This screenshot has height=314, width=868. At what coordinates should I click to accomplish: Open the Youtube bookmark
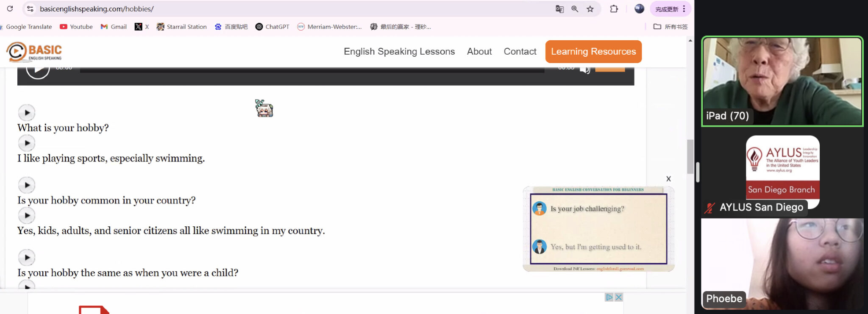coord(76,27)
